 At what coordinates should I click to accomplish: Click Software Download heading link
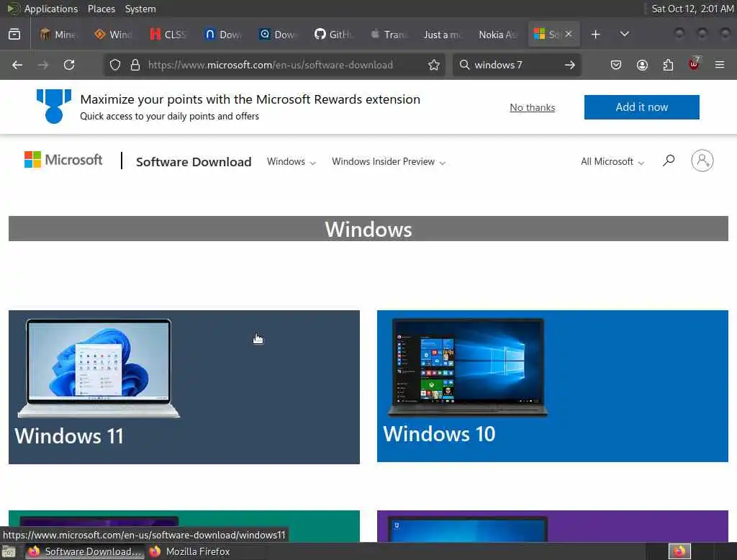coord(194,162)
